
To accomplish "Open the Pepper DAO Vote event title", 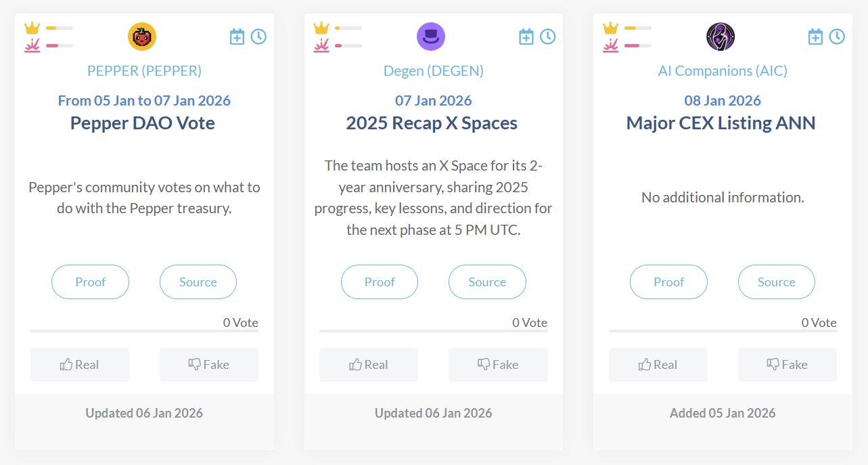I will 143,123.
